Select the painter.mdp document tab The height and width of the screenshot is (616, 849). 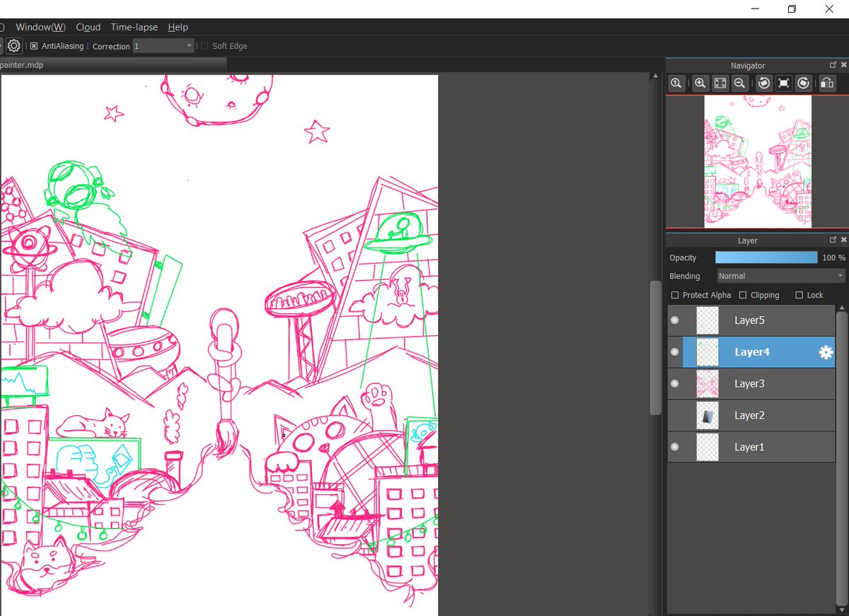coord(112,64)
